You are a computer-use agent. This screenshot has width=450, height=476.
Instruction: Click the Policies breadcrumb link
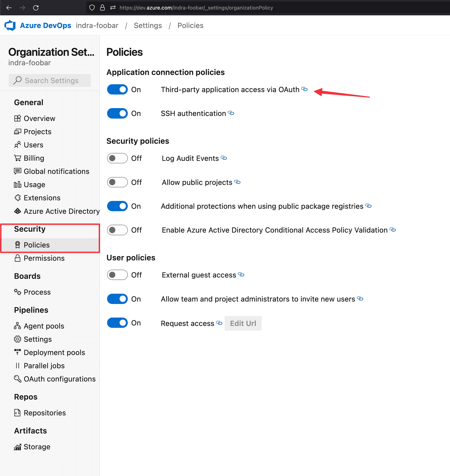(190, 25)
